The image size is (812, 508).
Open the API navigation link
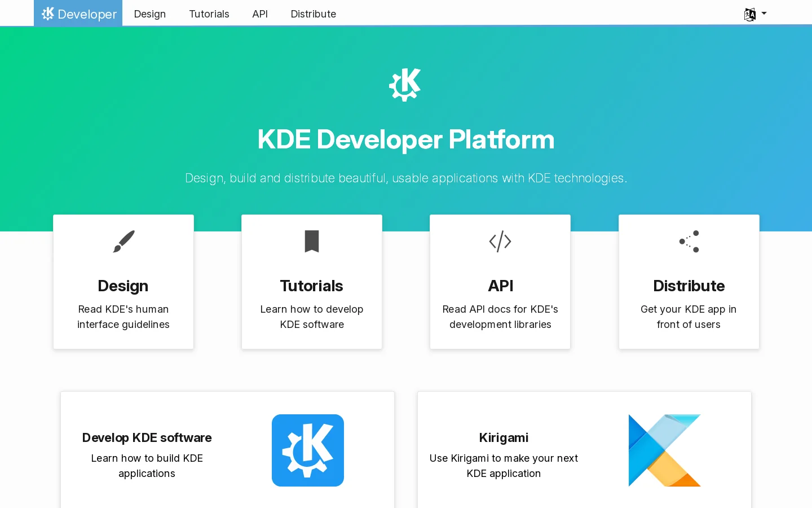pos(260,14)
